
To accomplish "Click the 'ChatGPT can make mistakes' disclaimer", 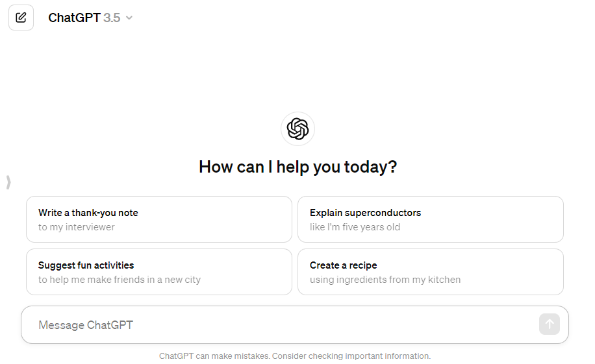I will (x=214, y=356).
